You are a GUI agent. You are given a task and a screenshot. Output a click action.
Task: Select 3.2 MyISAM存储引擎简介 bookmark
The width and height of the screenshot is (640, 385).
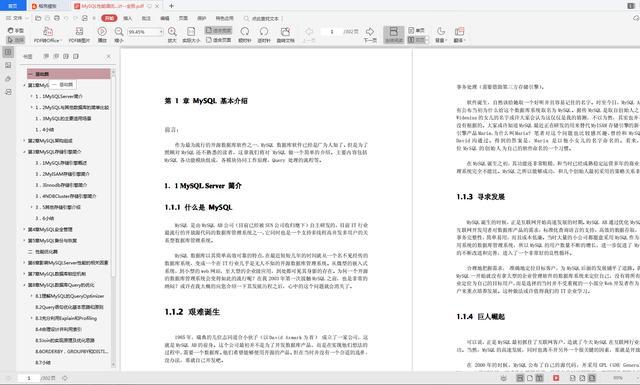click(x=62, y=174)
